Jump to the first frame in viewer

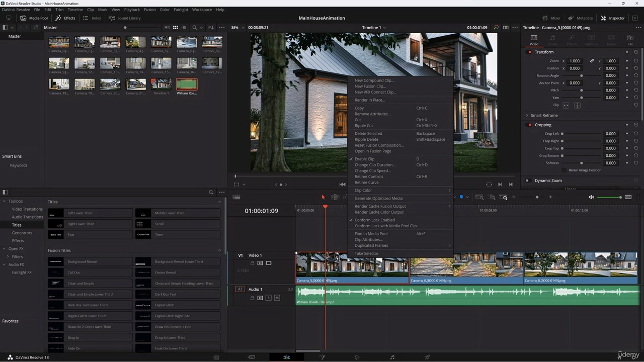pos(342,185)
